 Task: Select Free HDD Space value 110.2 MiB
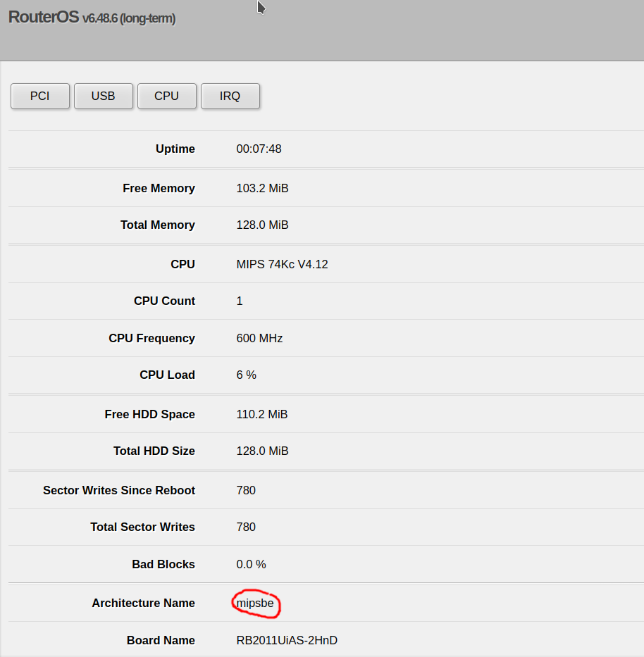tap(261, 414)
